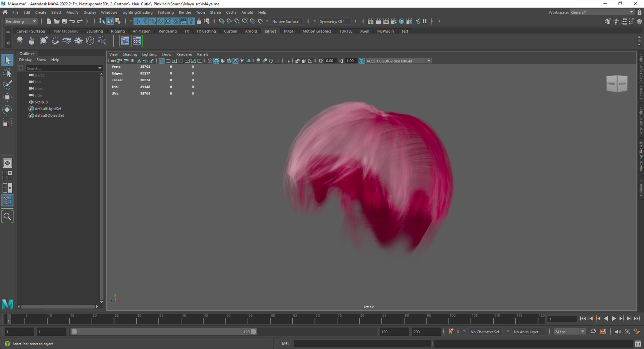The image size is (644, 349).
Task: Toggle timeline audio mute speaker
Action: (x=618, y=332)
